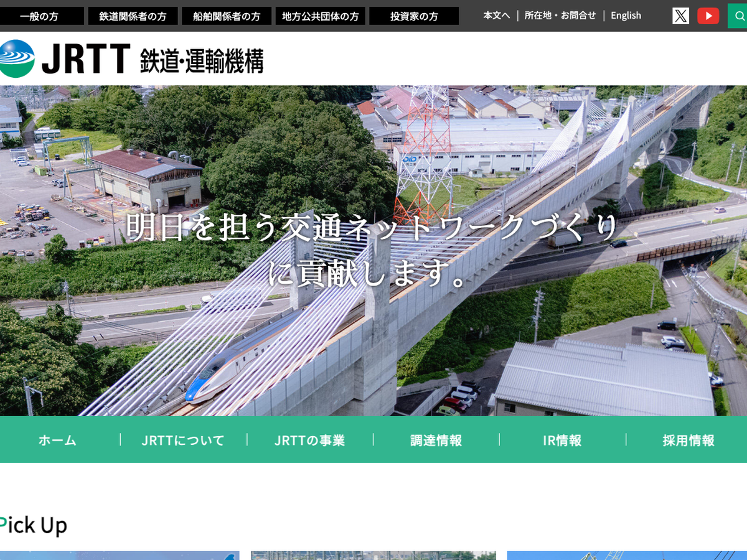Image resolution: width=747 pixels, height=560 pixels.
Task: Choose the 船舶関係者の方 tab
Action: pyautogui.click(x=227, y=16)
